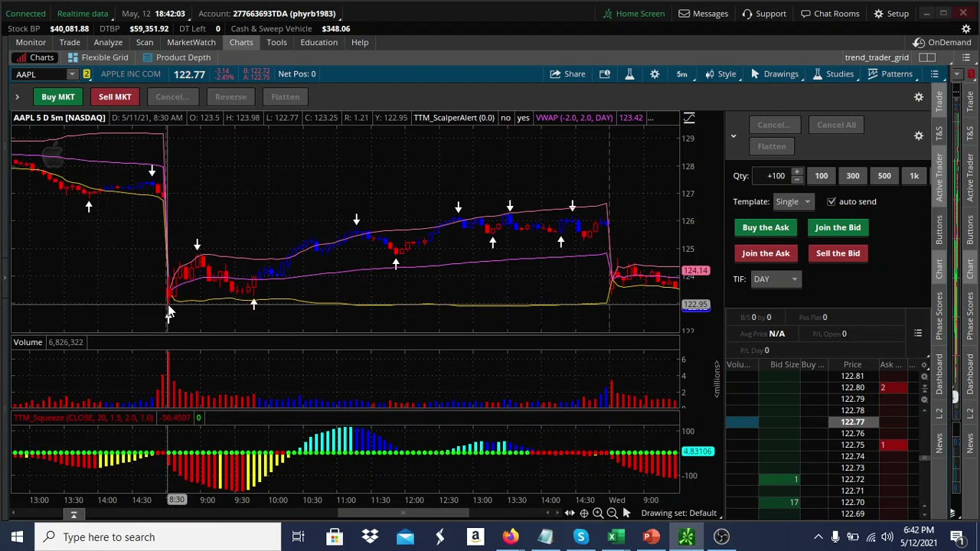
Task: Click the quantity stepper next to +100
Action: 797,176
